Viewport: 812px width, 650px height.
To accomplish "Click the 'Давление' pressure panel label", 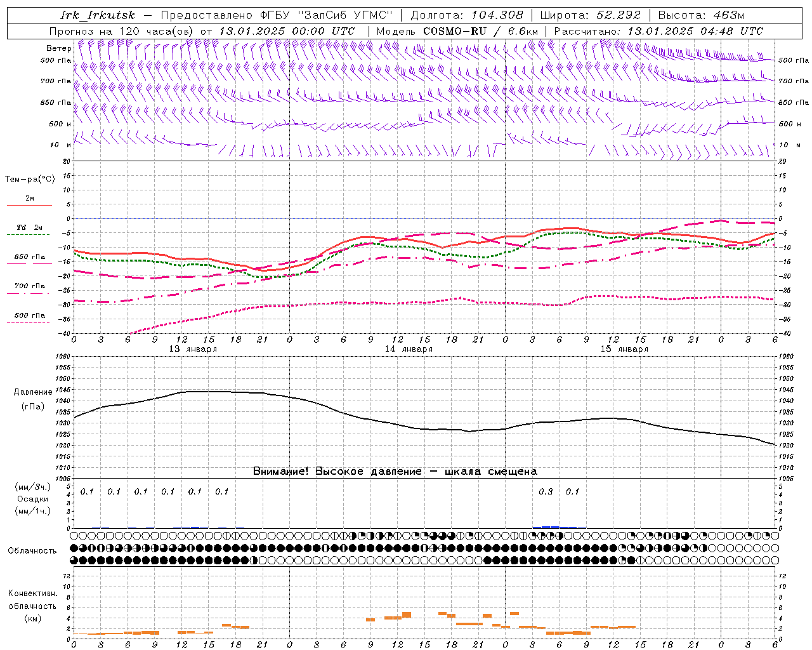I will [32, 392].
